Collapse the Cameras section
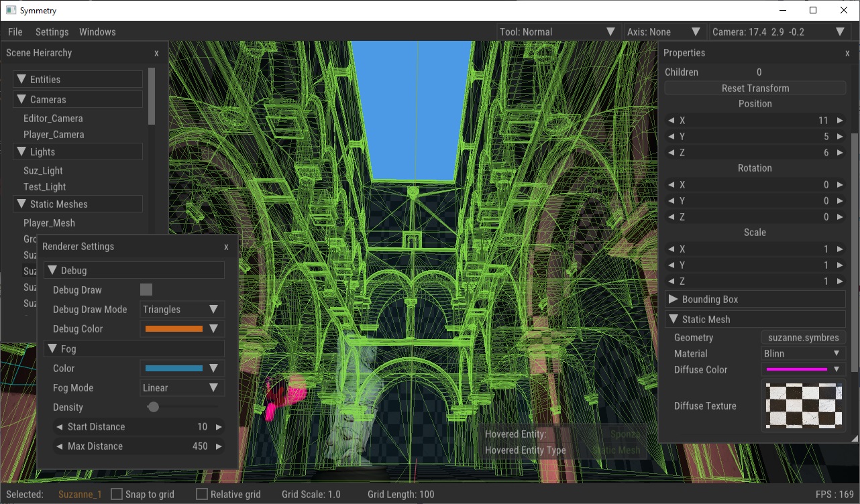Image resolution: width=860 pixels, height=504 pixels. tap(78, 99)
